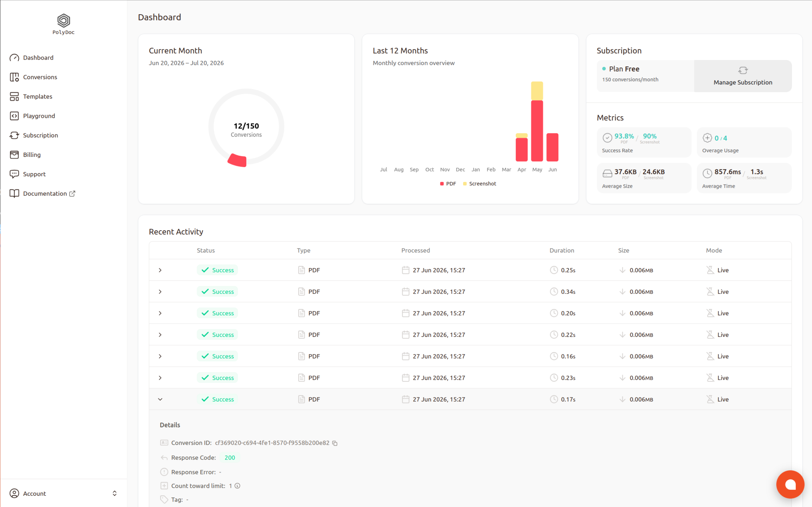Click the Account user avatar icon

point(14,493)
